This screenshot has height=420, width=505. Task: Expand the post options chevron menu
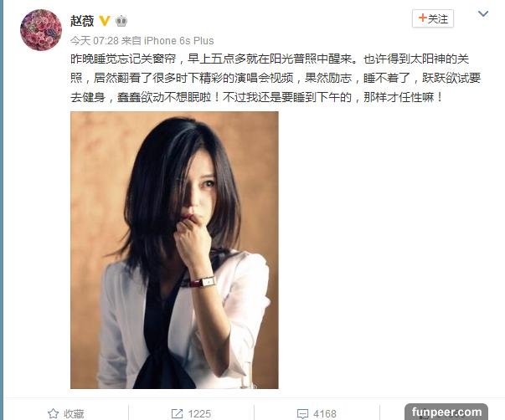point(483,14)
